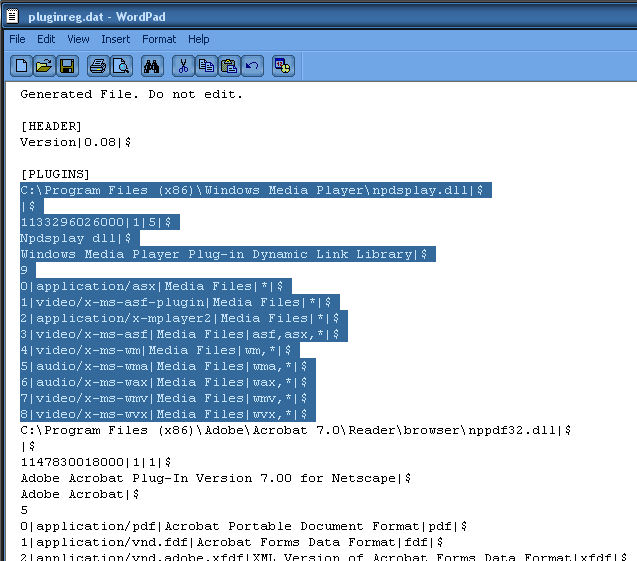Click the '0|application/asx|Media Files' line

152,286
